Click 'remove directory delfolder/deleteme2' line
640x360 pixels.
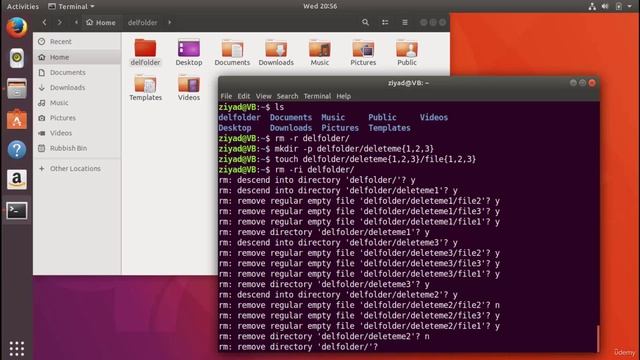(x=324, y=337)
